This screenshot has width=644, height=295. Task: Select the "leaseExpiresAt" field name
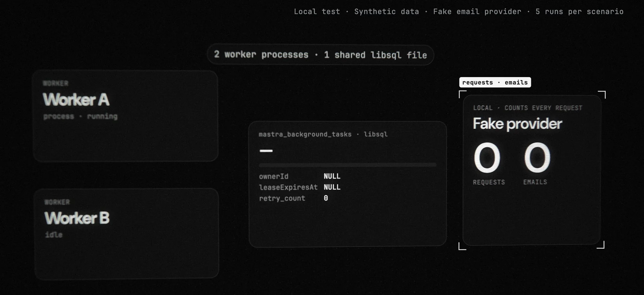(x=288, y=187)
